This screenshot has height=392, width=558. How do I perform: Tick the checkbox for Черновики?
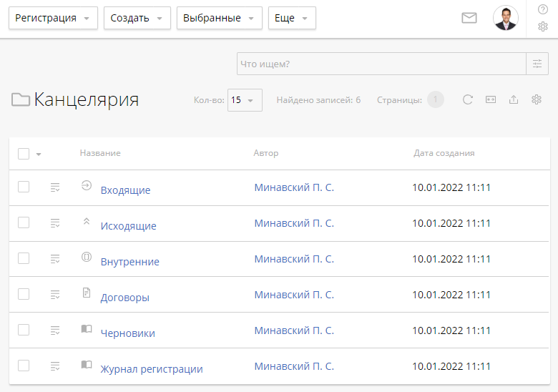(x=24, y=330)
